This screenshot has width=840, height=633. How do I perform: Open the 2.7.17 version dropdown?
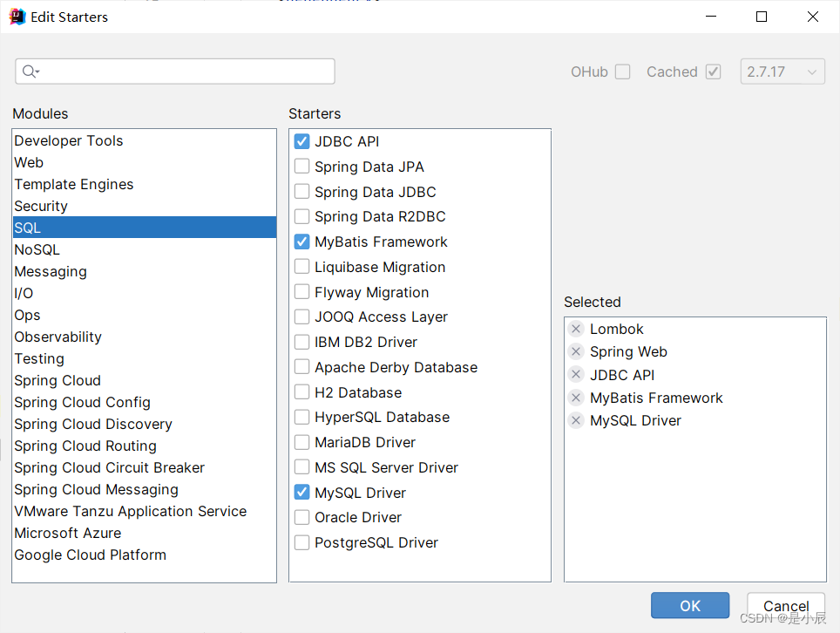coord(782,71)
